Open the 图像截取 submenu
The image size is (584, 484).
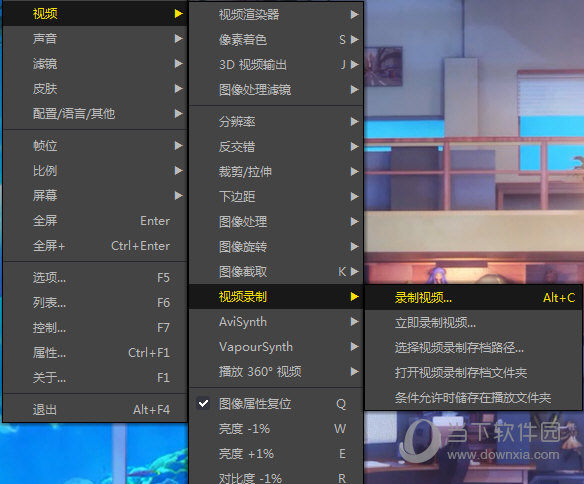click(x=276, y=272)
